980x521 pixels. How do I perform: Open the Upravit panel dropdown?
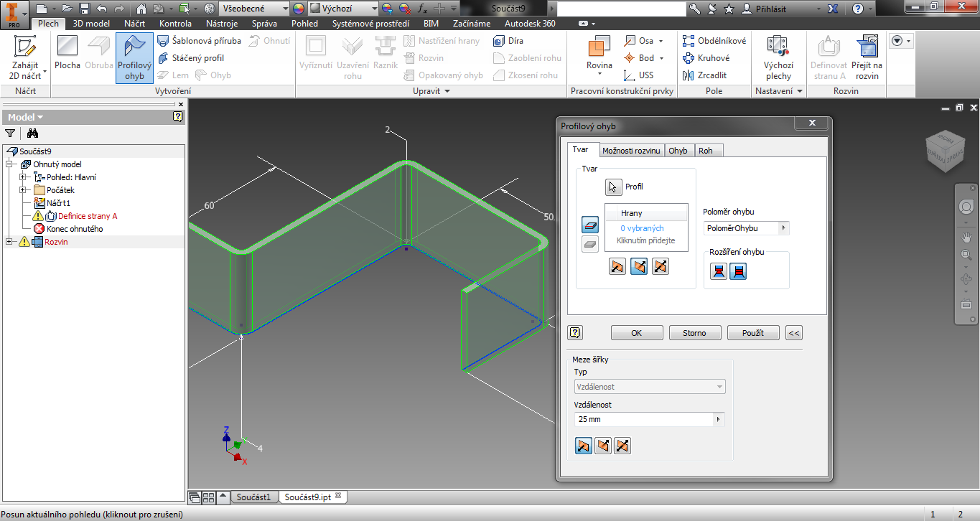point(431,91)
